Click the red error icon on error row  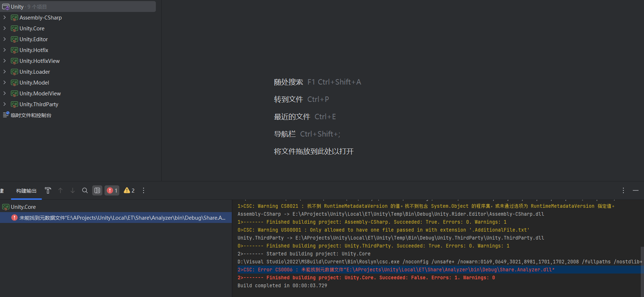tap(14, 218)
